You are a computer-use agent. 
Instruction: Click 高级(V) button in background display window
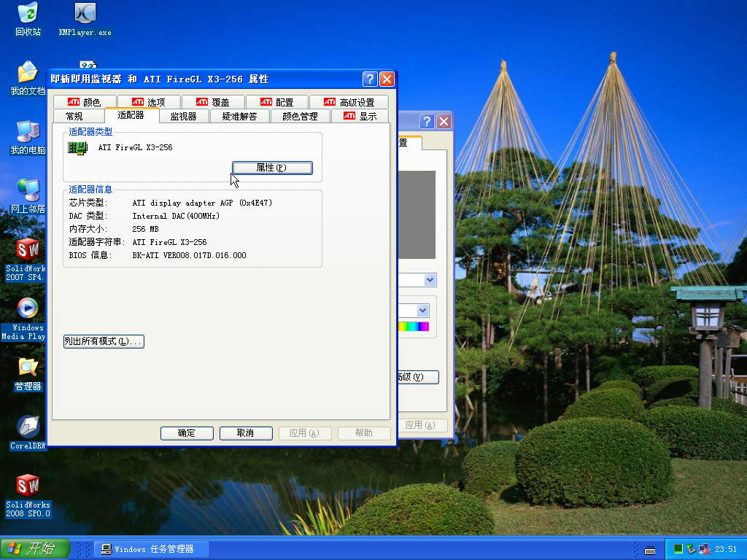click(x=418, y=377)
